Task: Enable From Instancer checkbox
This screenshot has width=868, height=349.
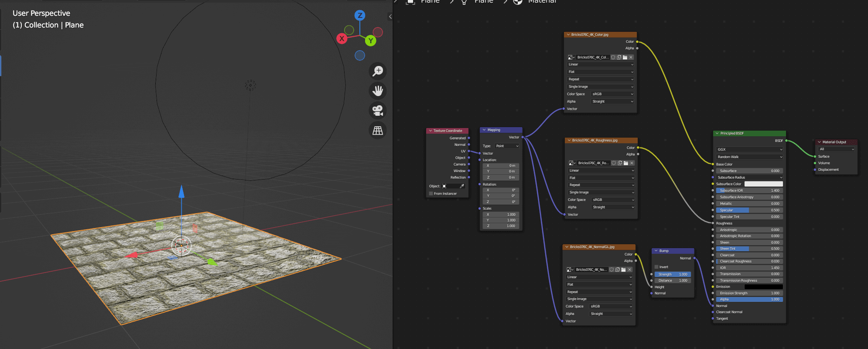Action: point(431,194)
